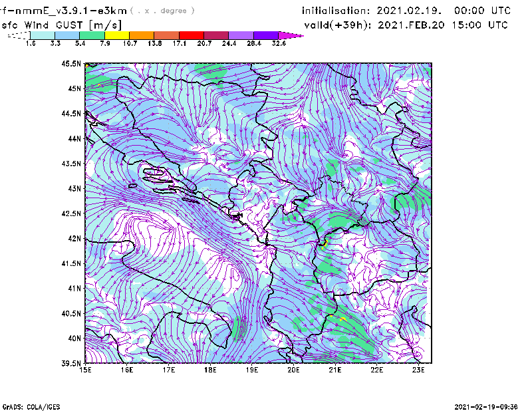
Task: Click the initialisation date 2021.02.19.
Action: tap(410, 11)
